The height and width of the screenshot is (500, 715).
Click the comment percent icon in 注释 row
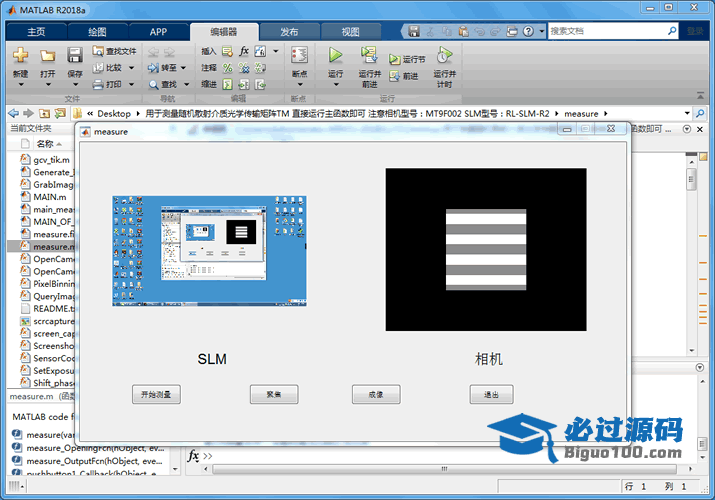point(227,68)
